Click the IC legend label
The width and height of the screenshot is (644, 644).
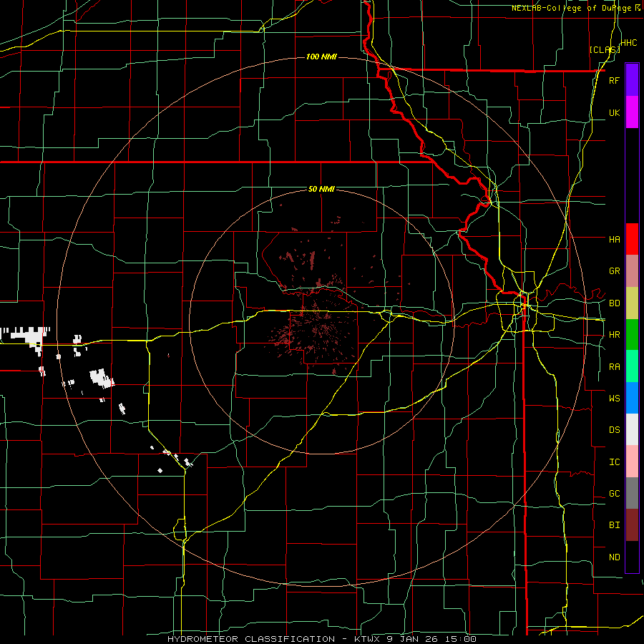(x=614, y=462)
